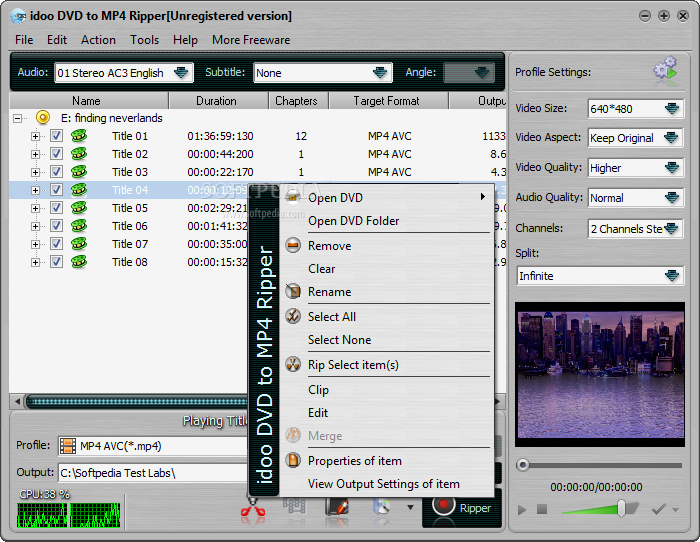Click the horizontal scrollbar left arrow

tap(17, 401)
